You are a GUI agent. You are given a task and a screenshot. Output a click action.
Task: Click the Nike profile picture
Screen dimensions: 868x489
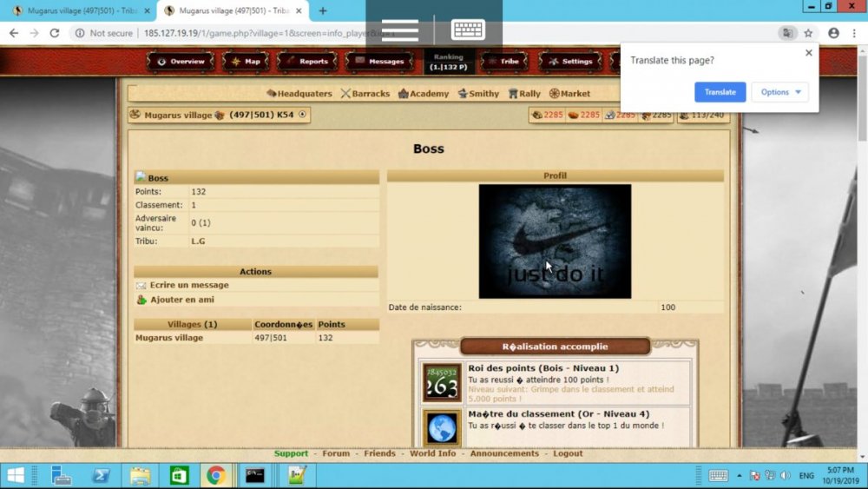(x=555, y=241)
